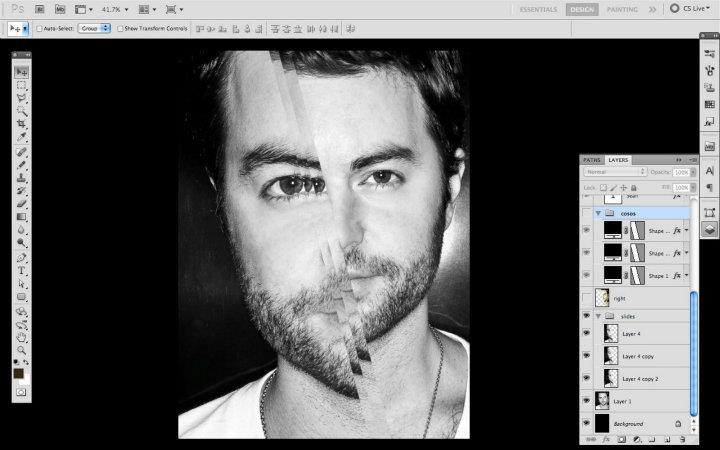Switch to the LAYERS tab
720x450 pixels.
pos(618,160)
